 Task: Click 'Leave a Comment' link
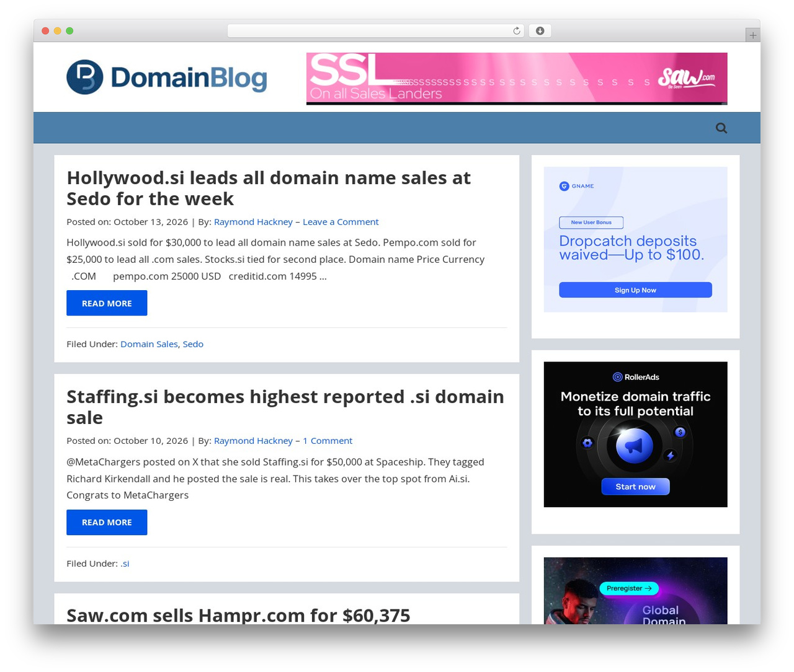coord(341,222)
